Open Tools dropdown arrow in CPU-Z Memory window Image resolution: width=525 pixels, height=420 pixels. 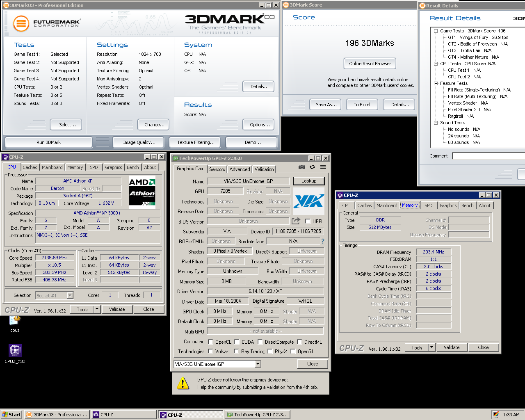tap(432, 347)
